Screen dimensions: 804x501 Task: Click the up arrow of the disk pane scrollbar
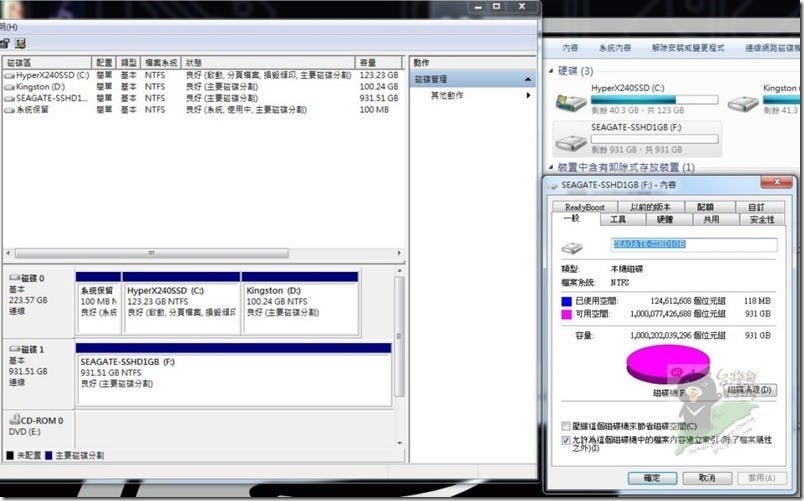(399, 271)
